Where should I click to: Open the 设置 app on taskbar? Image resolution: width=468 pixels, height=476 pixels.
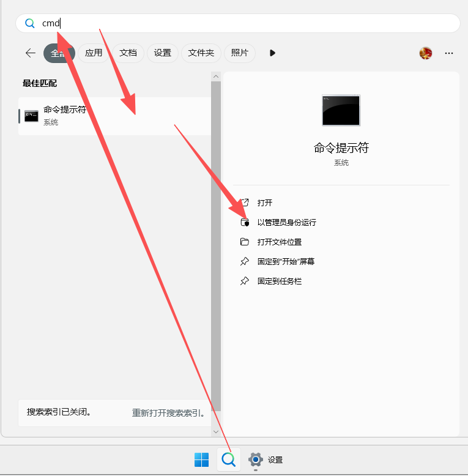pyautogui.click(x=266, y=459)
